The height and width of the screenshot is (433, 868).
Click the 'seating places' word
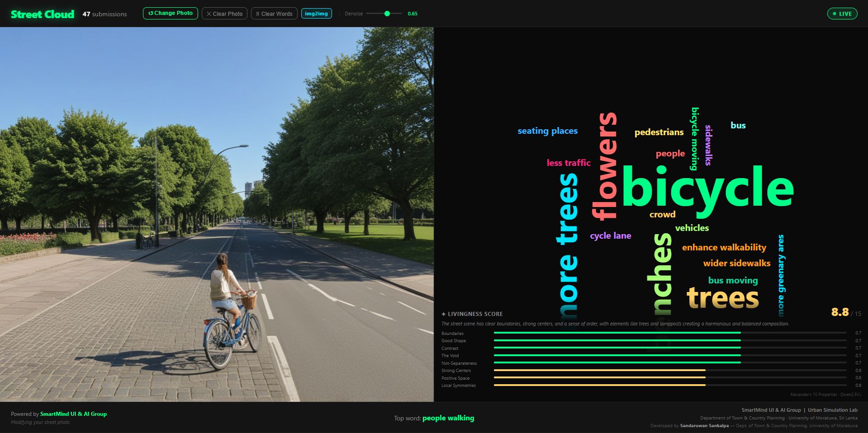[x=548, y=131]
